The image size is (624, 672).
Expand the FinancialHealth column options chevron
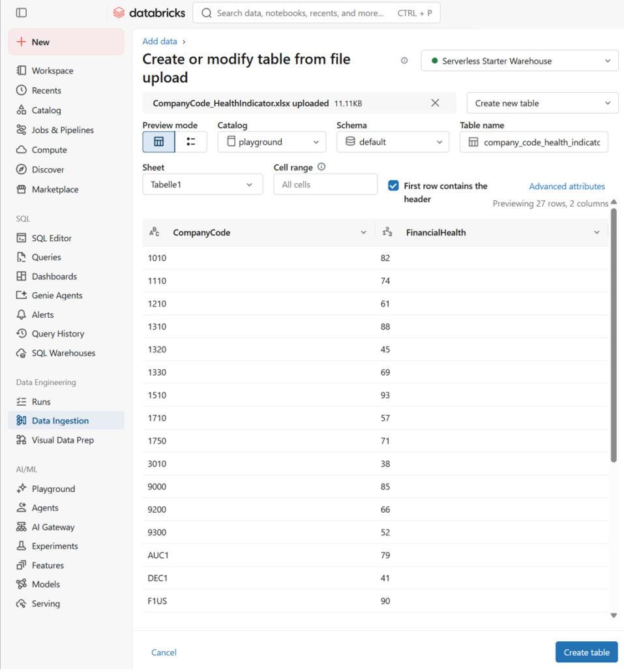(x=597, y=232)
